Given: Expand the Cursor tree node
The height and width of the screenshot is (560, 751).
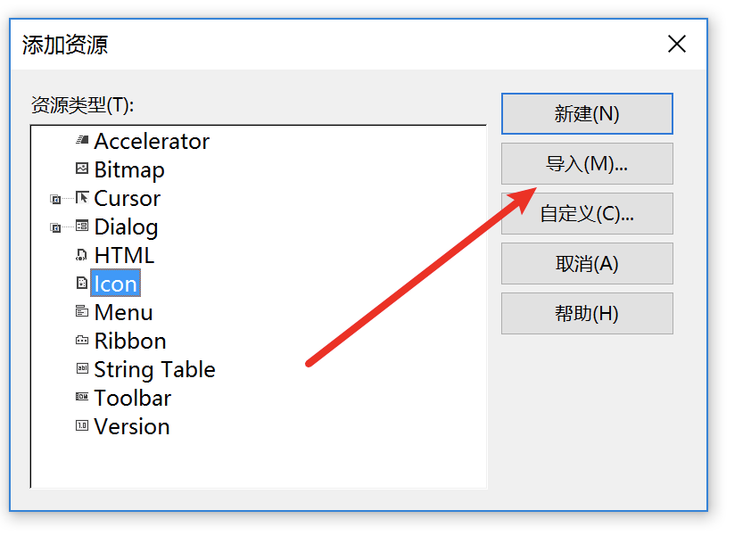Looking at the screenshot, I should click(x=55, y=199).
